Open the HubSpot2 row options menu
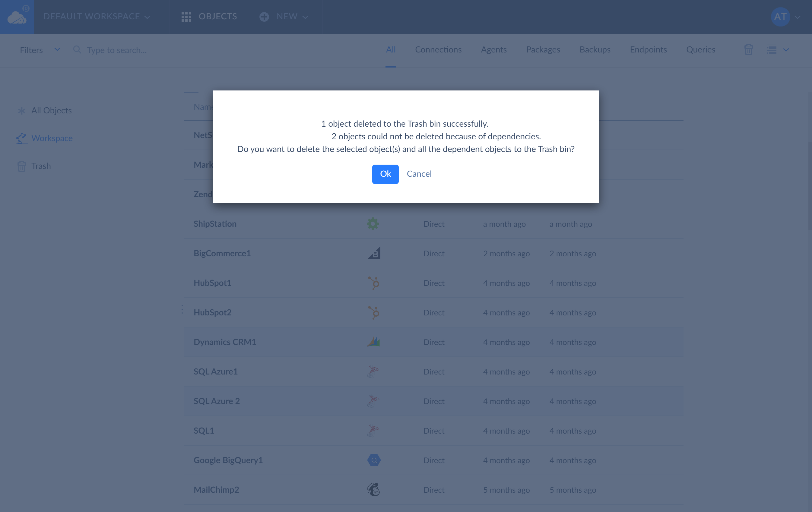The image size is (812, 512). click(x=182, y=309)
